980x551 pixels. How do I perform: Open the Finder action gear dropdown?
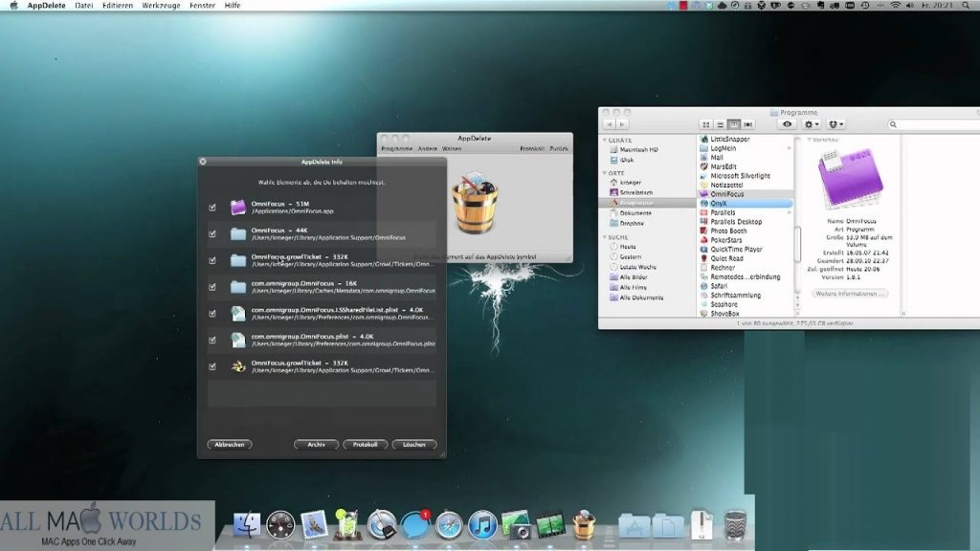click(x=812, y=124)
